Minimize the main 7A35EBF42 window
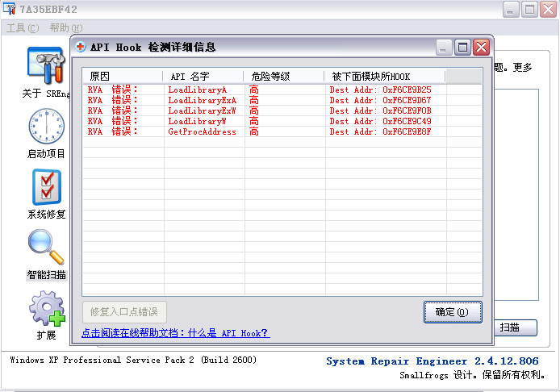The image size is (560, 392). (x=511, y=10)
